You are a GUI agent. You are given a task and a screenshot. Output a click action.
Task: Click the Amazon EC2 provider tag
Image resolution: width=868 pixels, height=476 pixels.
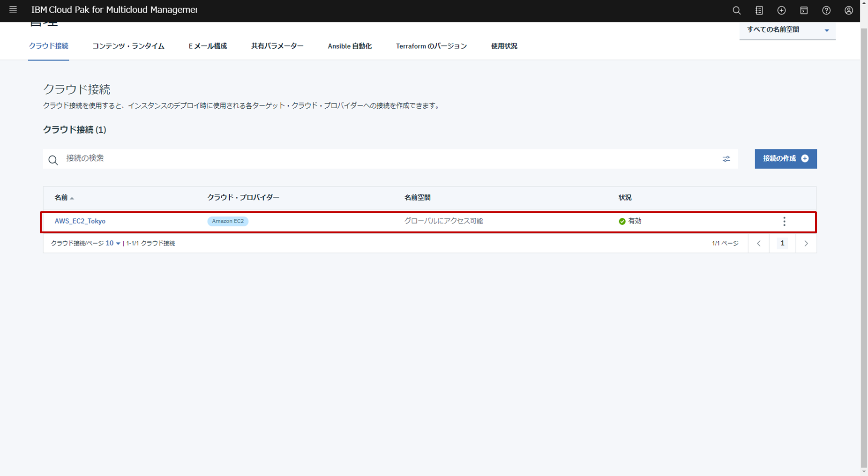tap(228, 221)
